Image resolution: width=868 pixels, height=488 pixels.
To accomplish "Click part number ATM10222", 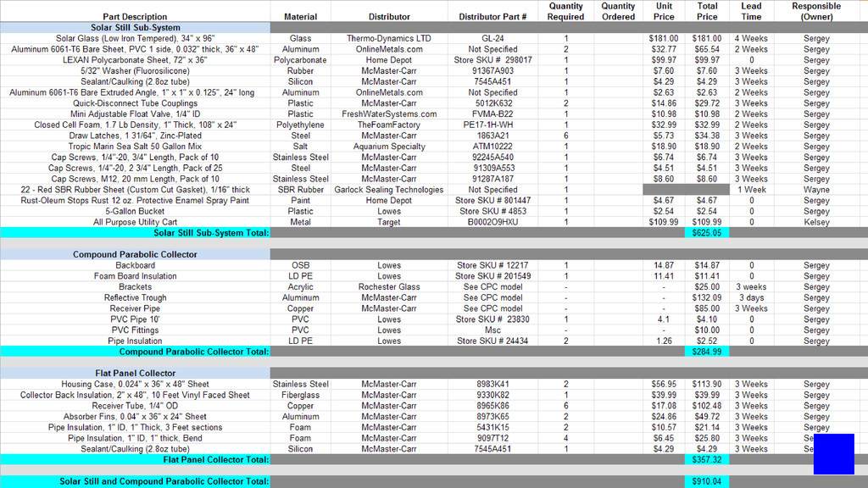I will pos(492,147).
